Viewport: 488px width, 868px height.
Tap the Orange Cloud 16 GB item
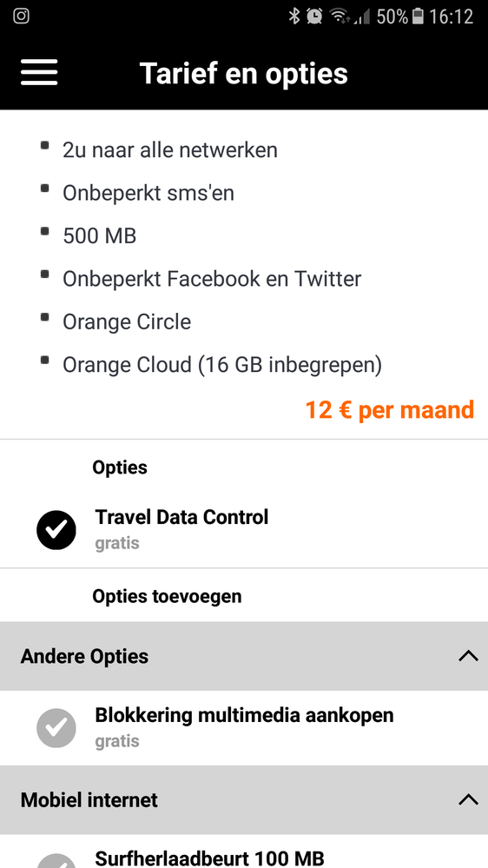pyautogui.click(x=222, y=365)
